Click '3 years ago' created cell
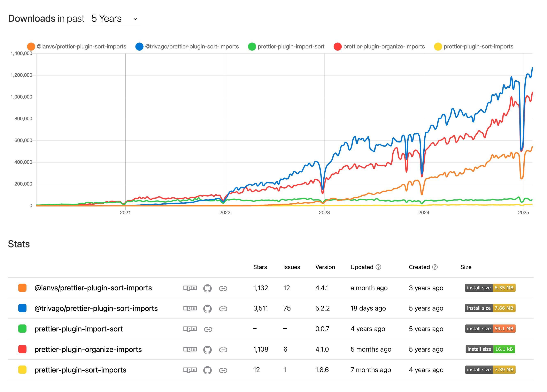The height and width of the screenshot is (392, 547). pos(426,288)
